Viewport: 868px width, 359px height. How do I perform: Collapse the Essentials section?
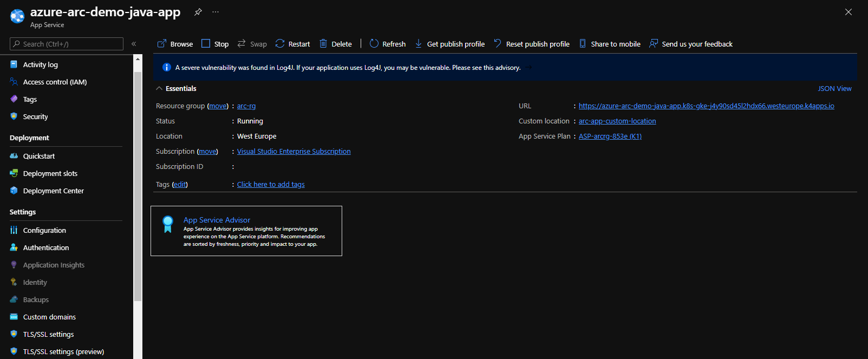click(159, 88)
